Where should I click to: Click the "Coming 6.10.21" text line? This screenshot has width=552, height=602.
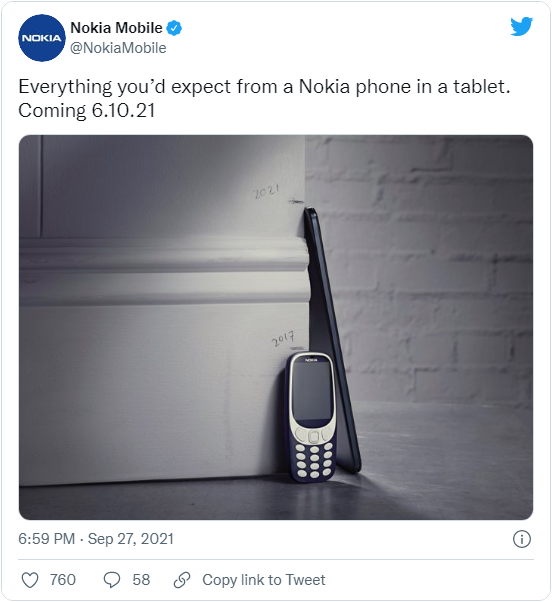click(x=87, y=111)
